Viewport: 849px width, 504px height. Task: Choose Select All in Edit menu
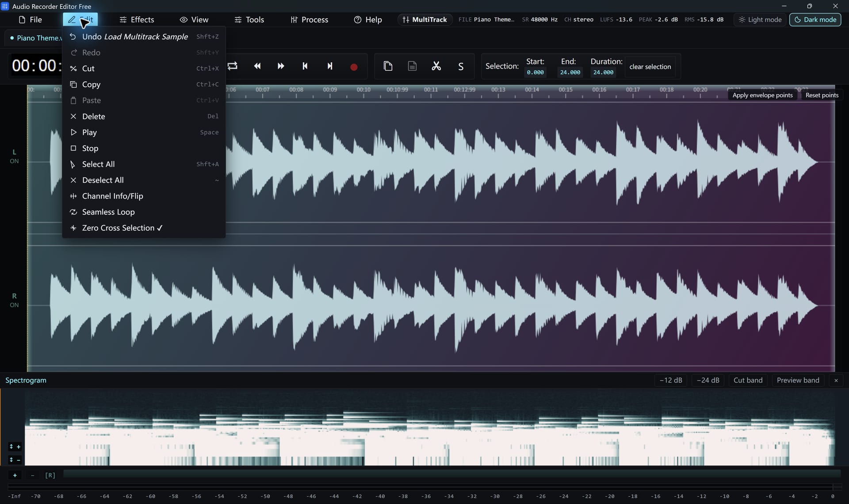coord(144,164)
